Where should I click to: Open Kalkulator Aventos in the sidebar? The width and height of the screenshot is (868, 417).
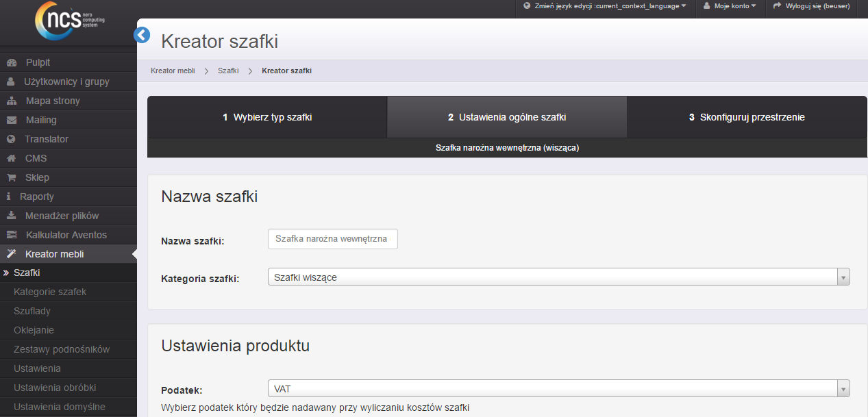tap(66, 235)
